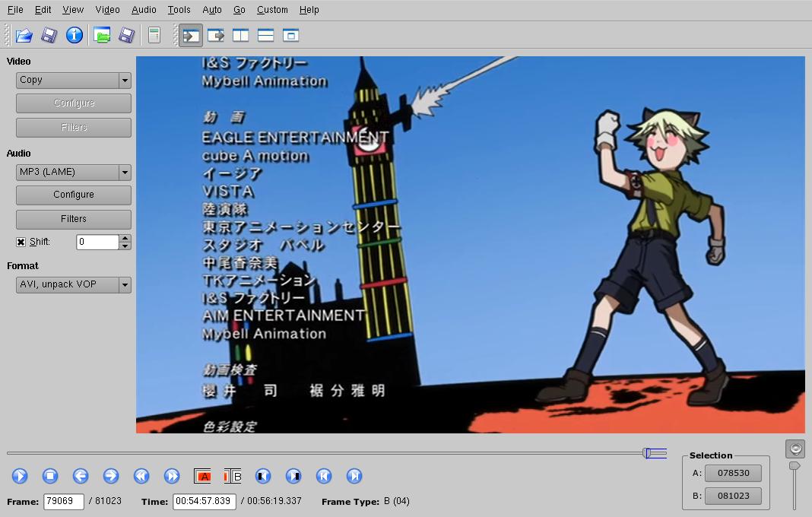The height and width of the screenshot is (517, 812).
Task: Click the timeline seek slider handle
Action: coord(646,453)
